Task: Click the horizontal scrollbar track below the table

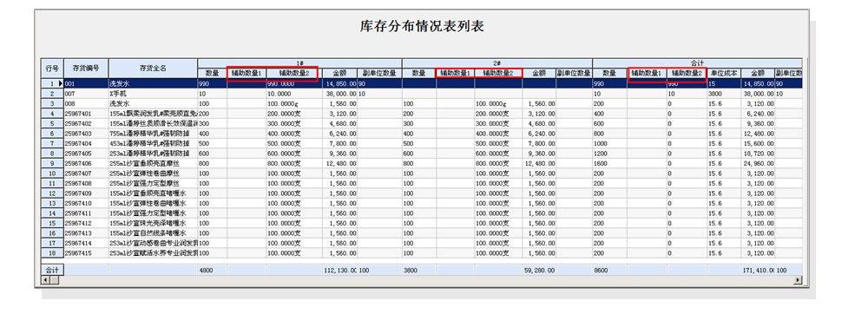Action: 421,280
